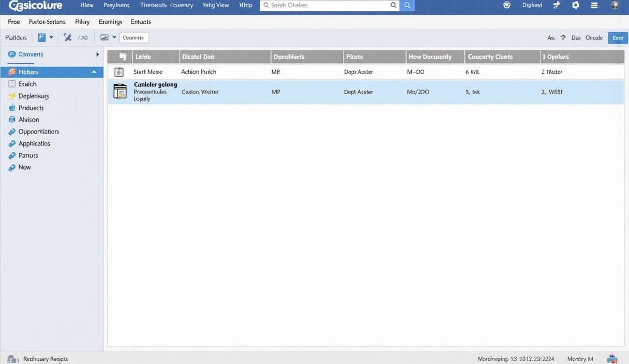Sort by the Lride column header
Image resolution: width=629 pixels, height=364 pixels.
156,57
